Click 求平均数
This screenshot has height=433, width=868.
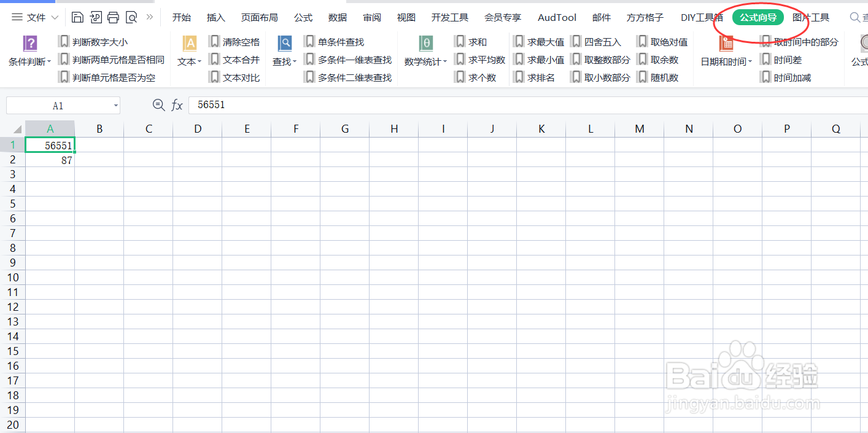click(480, 60)
